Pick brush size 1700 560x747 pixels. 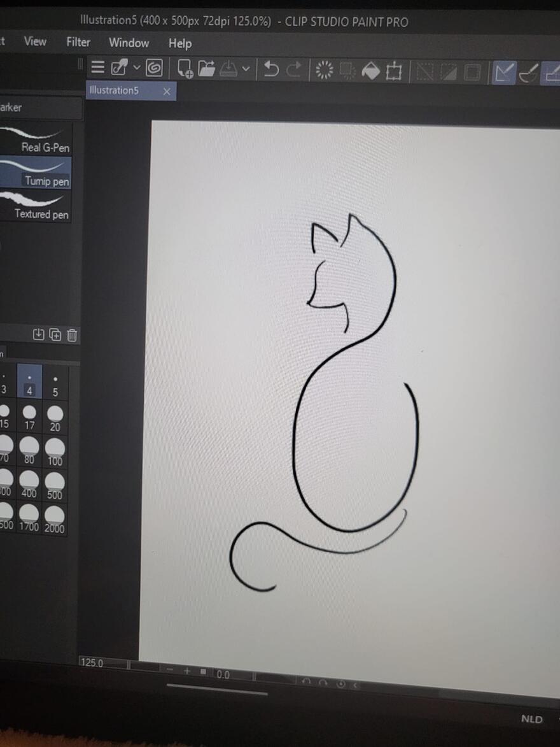(29, 518)
